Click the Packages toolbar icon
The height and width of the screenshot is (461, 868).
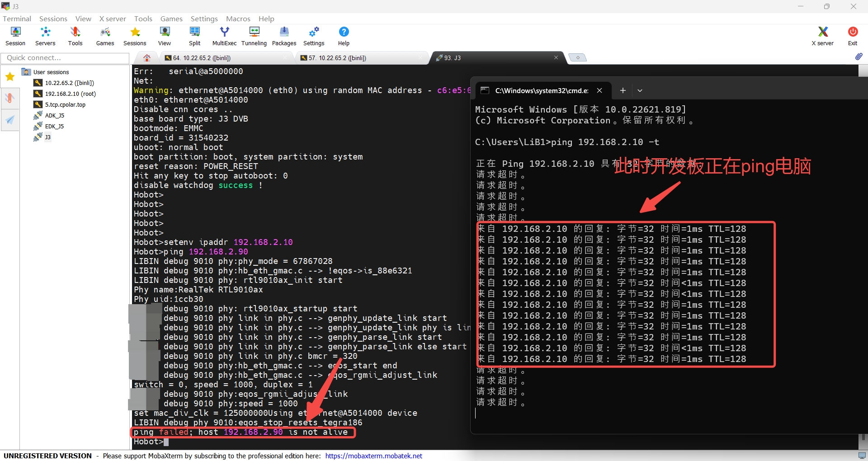[284, 36]
